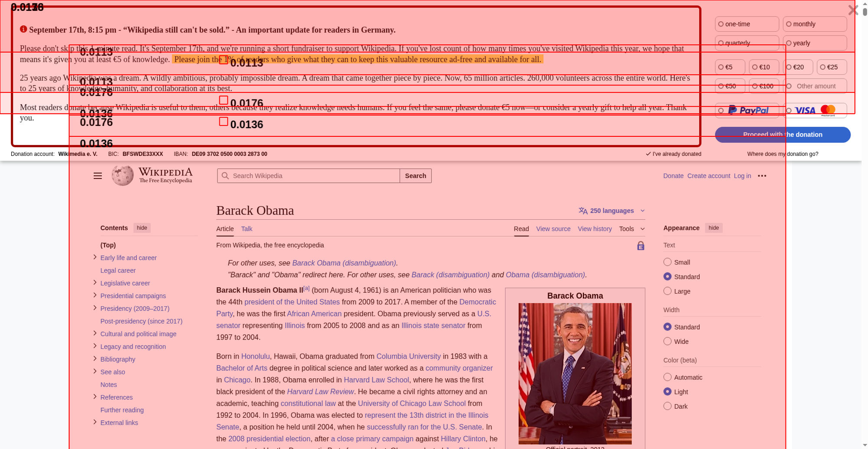Open the main menu hamburger icon

click(98, 176)
